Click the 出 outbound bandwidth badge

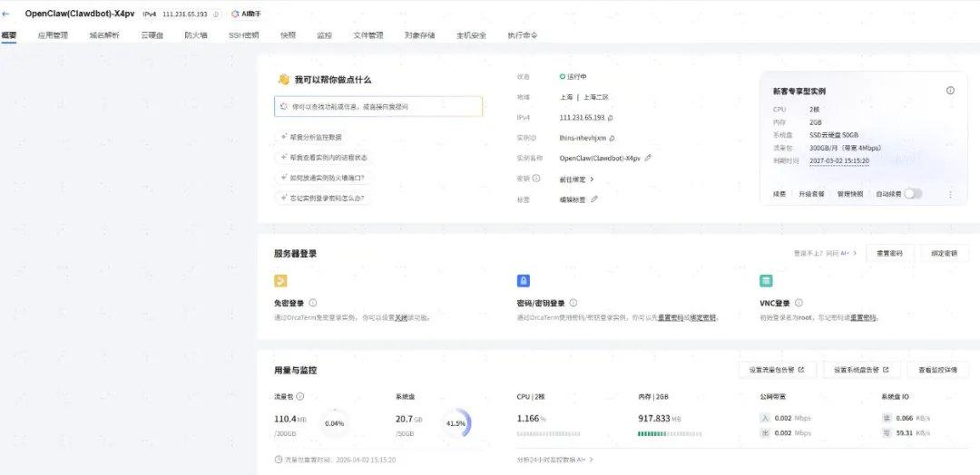pyautogui.click(x=764, y=433)
